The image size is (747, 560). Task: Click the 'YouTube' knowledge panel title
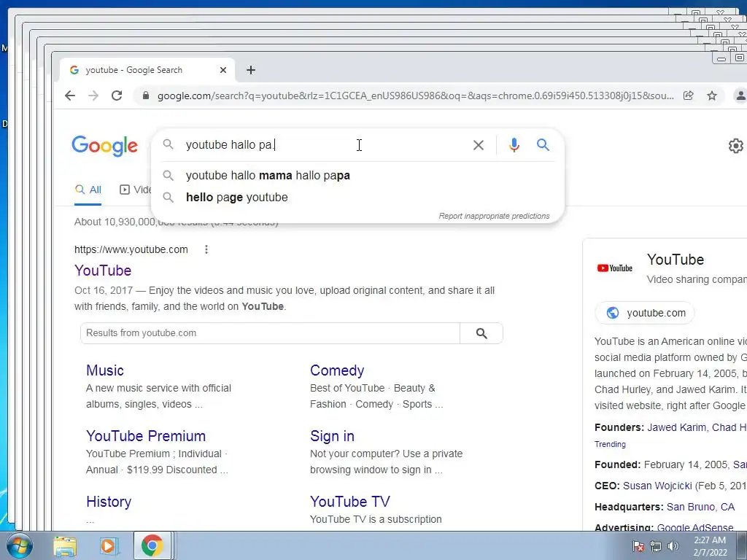pos(675,260)
